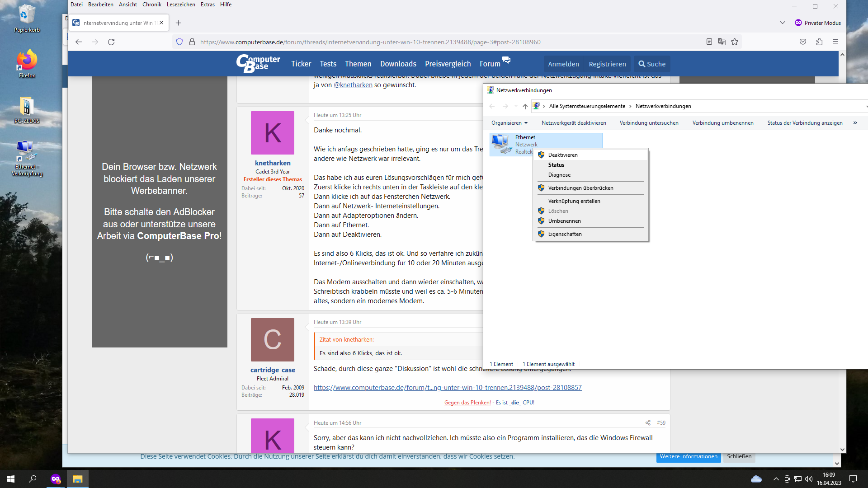The image size is (868, 488).
Task: Dismiss cookie notice with Schließen
Action: click(739, 457)
